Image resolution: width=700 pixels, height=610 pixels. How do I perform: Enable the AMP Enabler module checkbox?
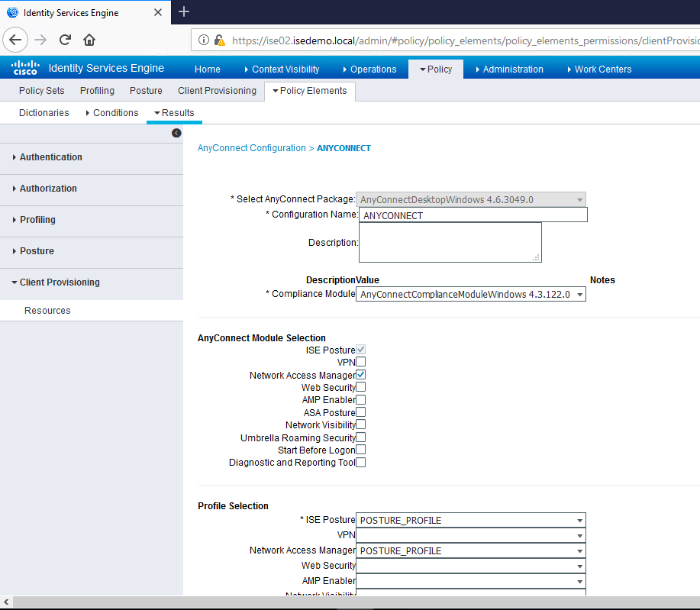361,400
